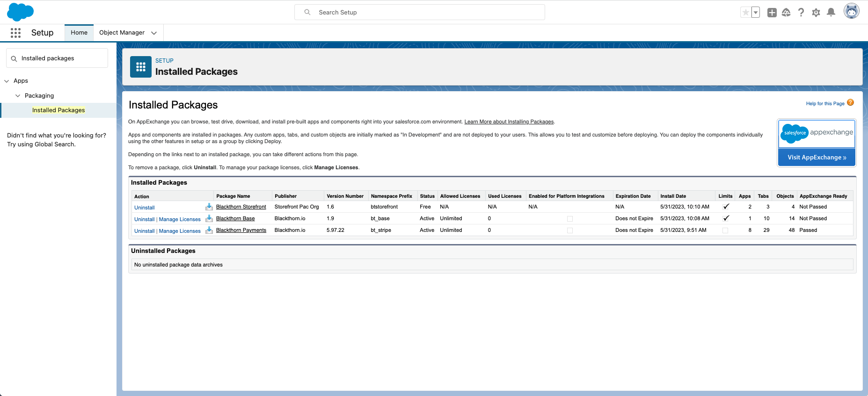This screenshot has height=396, width=868.
Task: Click the Limits checkbox for Blackthorn Payments
Action: tap(725, 230)
